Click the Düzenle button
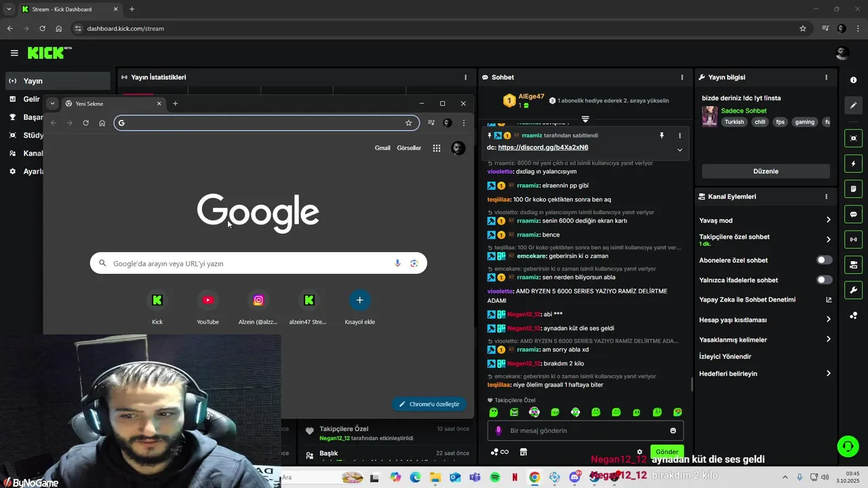The height and width of the screenshot is (488, 868). 766,171
